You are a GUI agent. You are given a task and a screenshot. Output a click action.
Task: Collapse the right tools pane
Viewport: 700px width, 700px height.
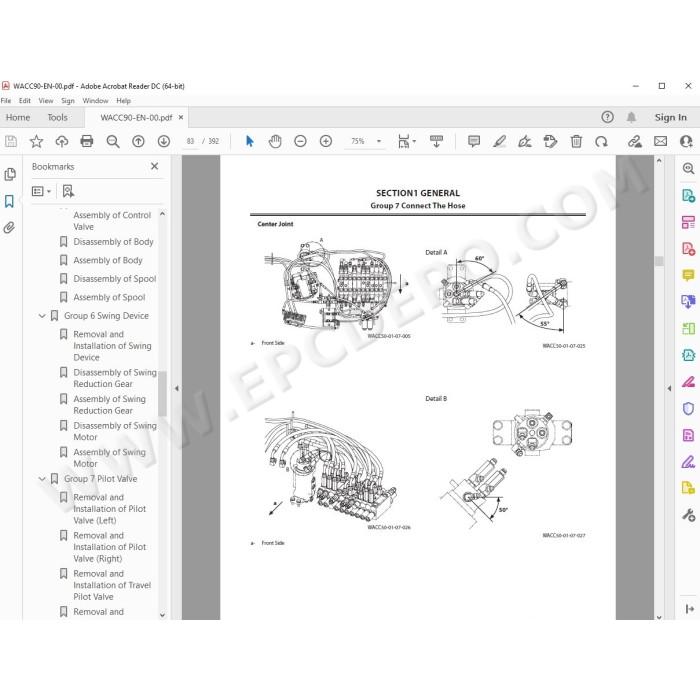[669, 388]
